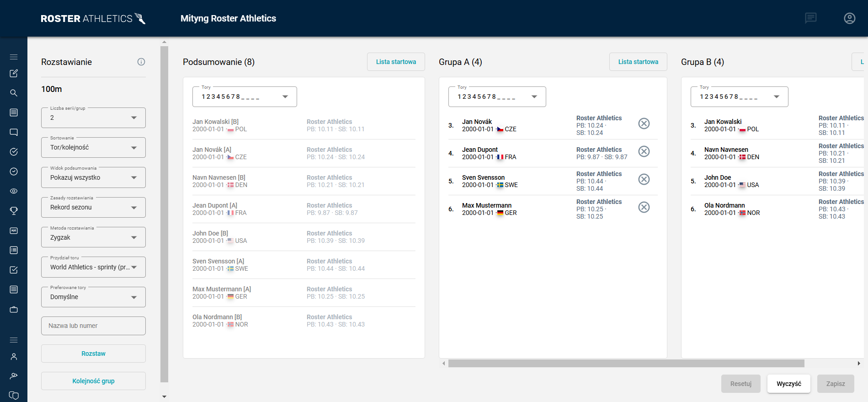Select Navn Navnesen [B] in Podsumowanie
868x402 pixels.
pos(304,181)
